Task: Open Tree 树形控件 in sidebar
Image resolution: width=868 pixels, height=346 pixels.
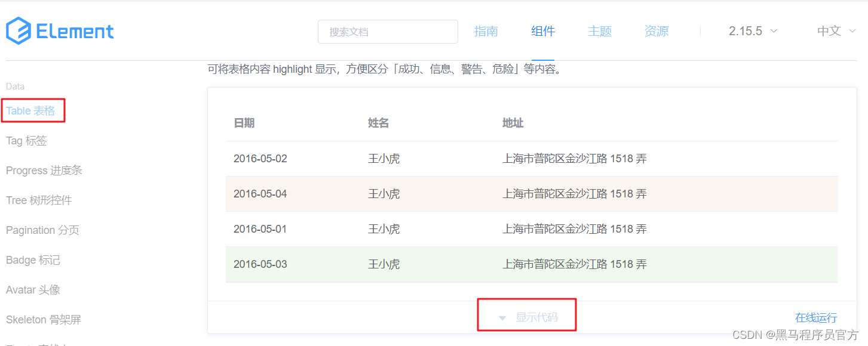Action: tap(39, 200)
